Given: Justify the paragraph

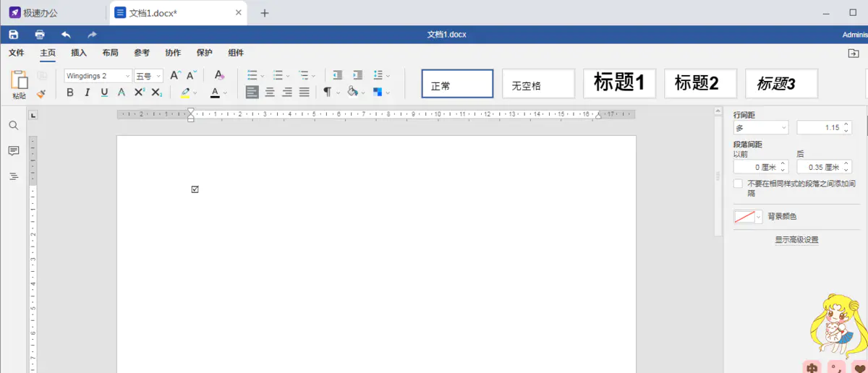Looking at the screenshot, I should pos(305,93).
